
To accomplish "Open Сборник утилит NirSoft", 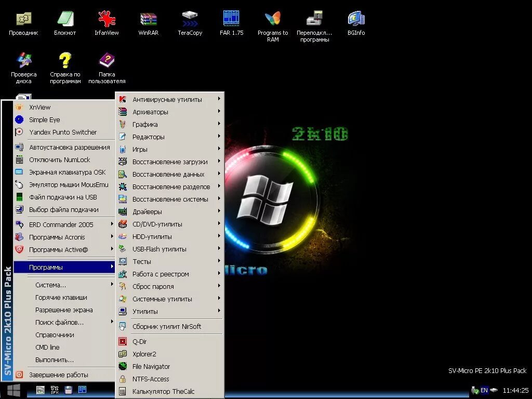I will point(170,326).
